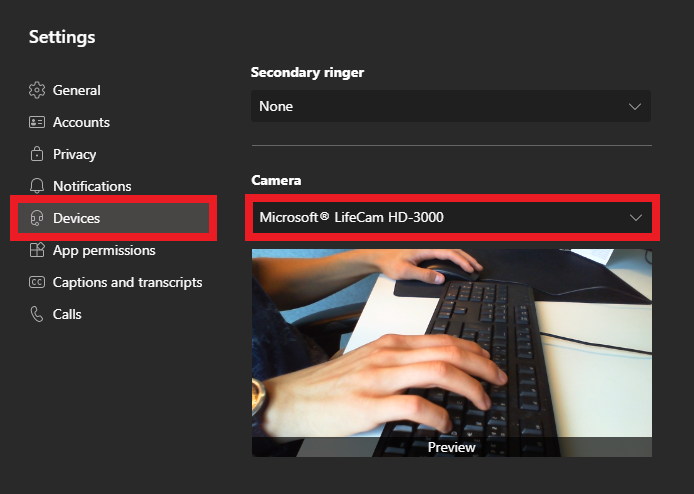Open App permissions section
Screen dimensions: 694x494
pos(113,250)
